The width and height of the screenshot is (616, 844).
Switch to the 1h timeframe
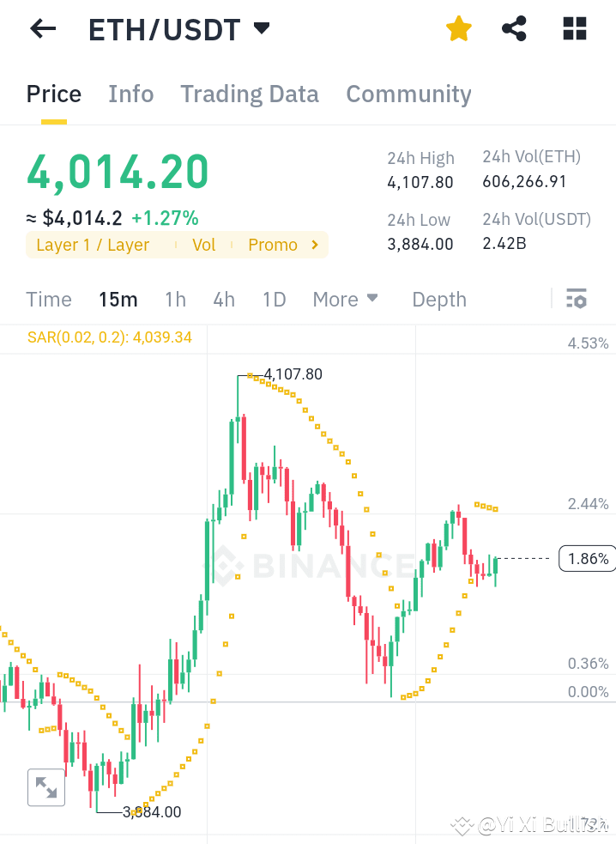pyautogui.click(x=175, y=299)
